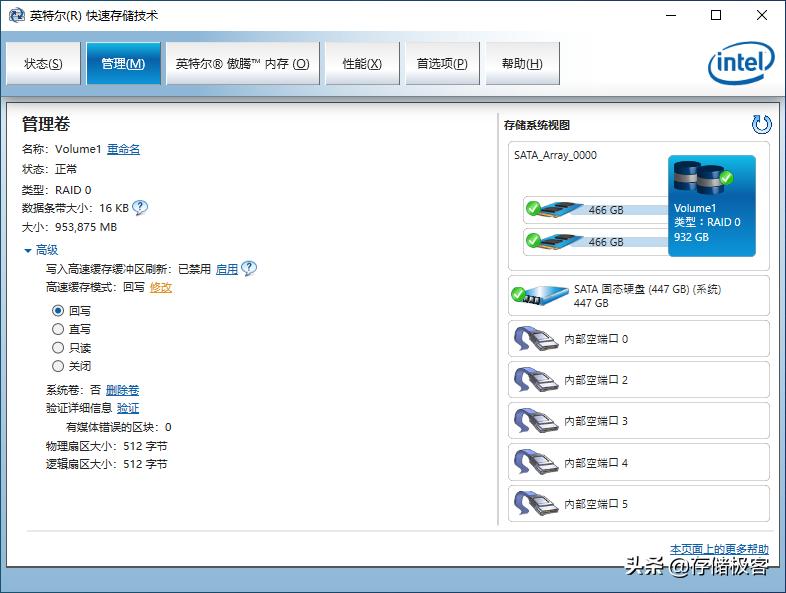Click the 启用 link for cache buffer flushing
786x593 pixels.
pyautogui.click(x=227, y=269)
